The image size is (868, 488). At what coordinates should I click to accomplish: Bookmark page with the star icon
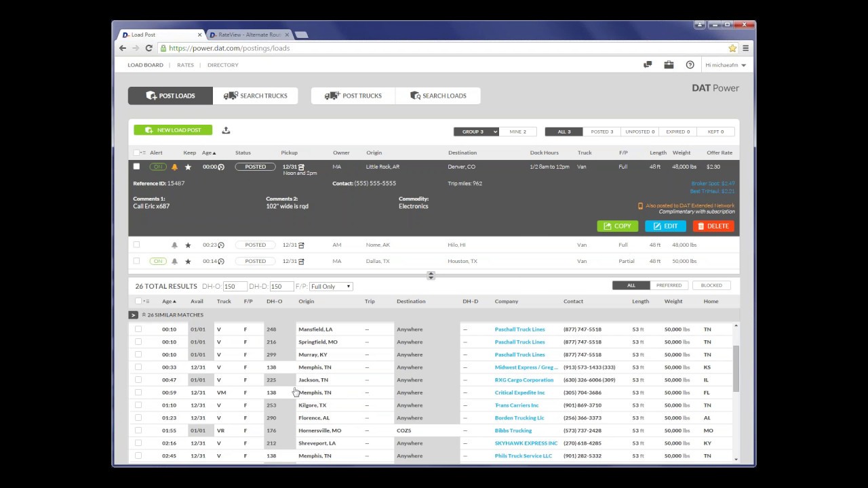732,48
